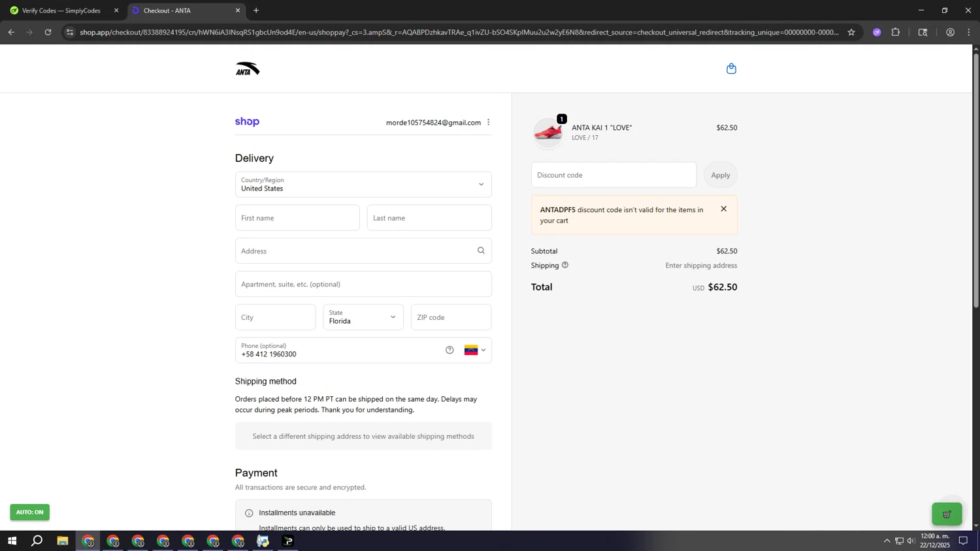The width and height of the screenshot is (980, 551).
Task: Toggle the AUTO: ON badge
Action: click(29, 512)
